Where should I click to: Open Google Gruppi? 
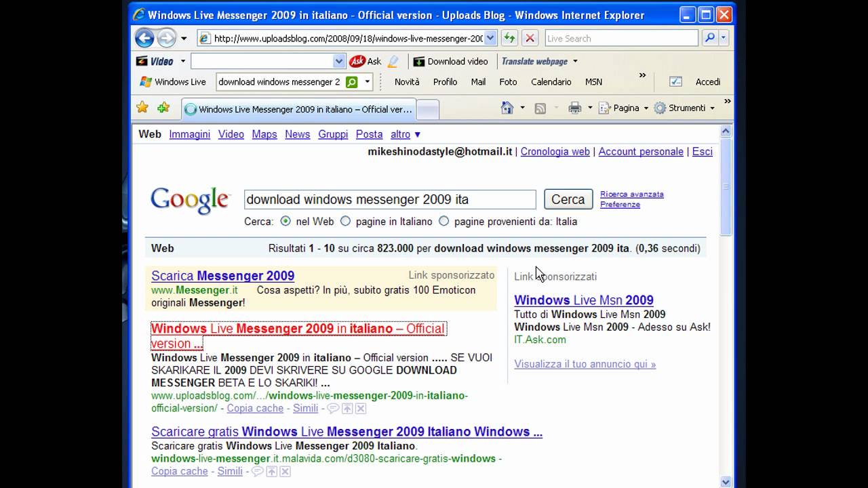point(333,134)
